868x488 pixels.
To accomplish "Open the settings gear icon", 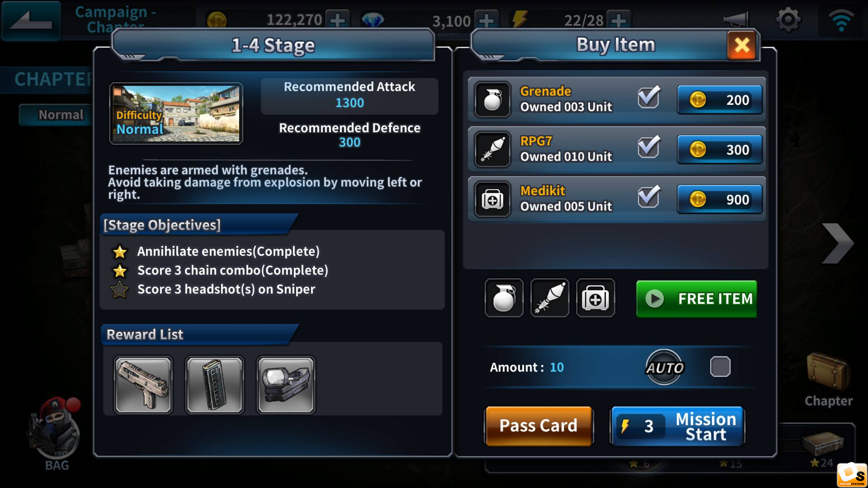I will click(x=788, y=20).
